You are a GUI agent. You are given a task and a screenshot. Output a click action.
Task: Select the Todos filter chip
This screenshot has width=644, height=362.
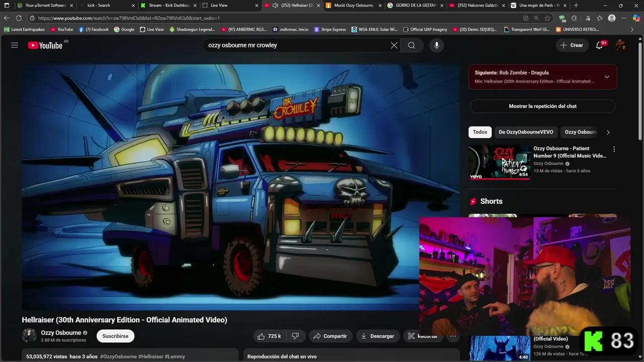480,132
